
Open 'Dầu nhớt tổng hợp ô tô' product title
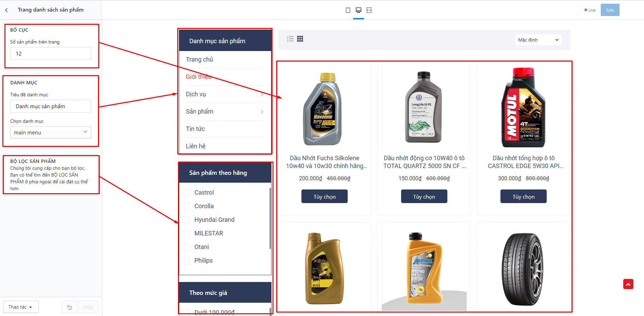tap(526, 162)
